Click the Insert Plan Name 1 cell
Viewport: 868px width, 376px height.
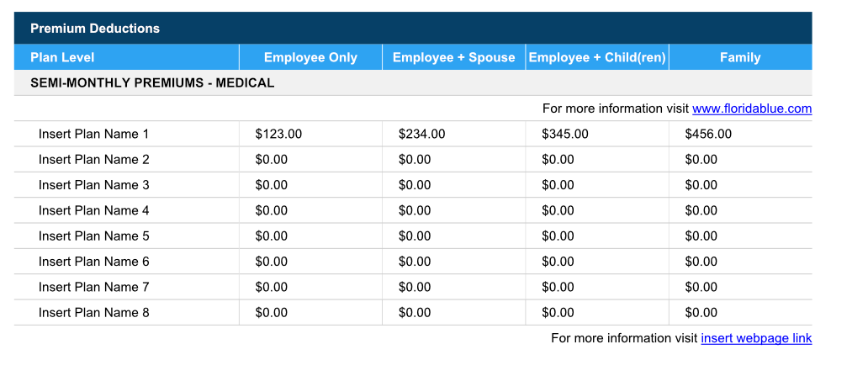click(x=94, y=134)
